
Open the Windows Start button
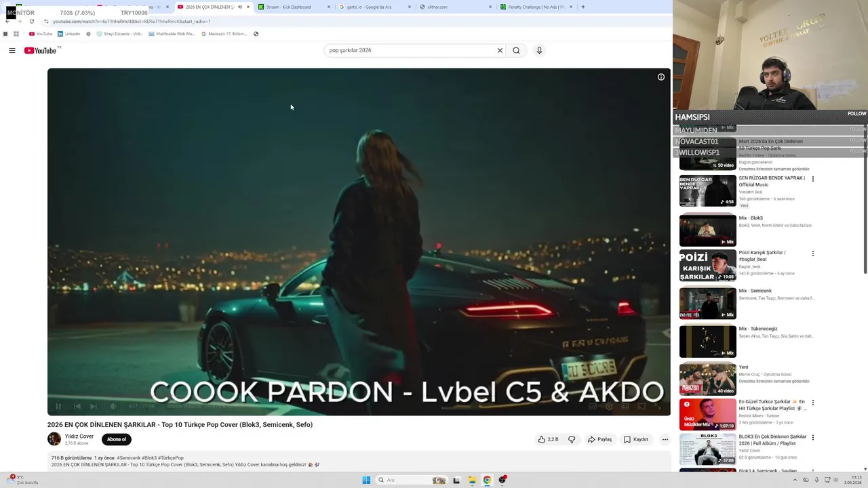366,480
